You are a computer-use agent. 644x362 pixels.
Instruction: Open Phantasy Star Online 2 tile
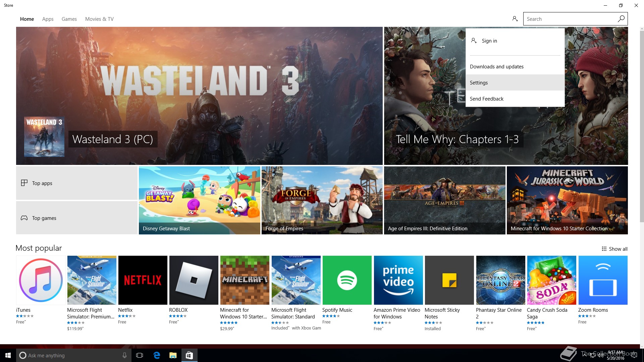point(500,280)
